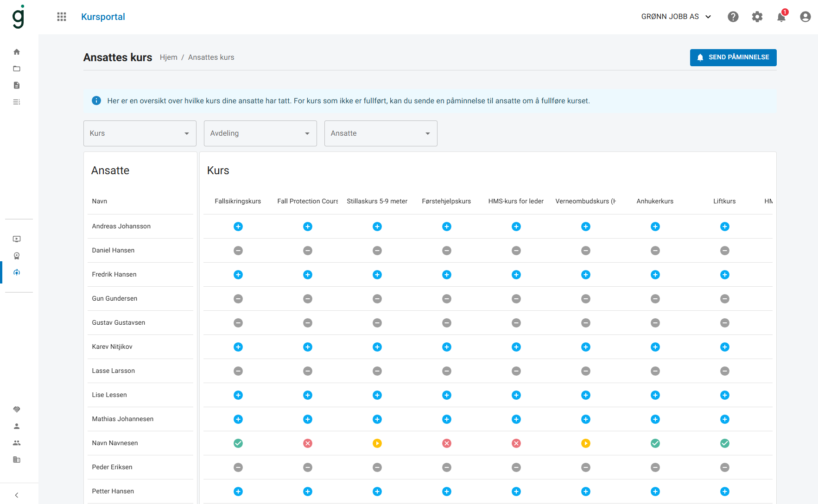Image resolution: width=818 pixels, height=504 pixels.
Task: Click the Fallsikringskurs column header
Action: pos(238,201)
